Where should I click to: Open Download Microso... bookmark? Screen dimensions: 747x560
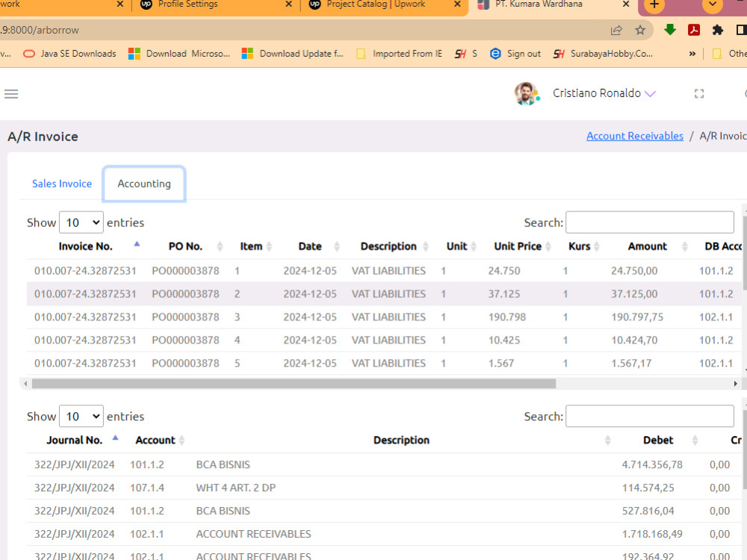(x=179, y=54)
